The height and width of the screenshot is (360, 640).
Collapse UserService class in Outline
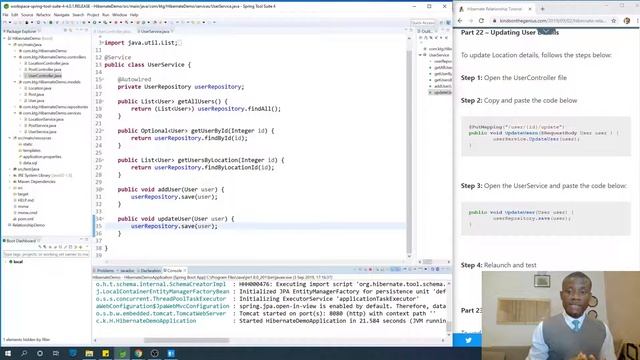[420, 55]
